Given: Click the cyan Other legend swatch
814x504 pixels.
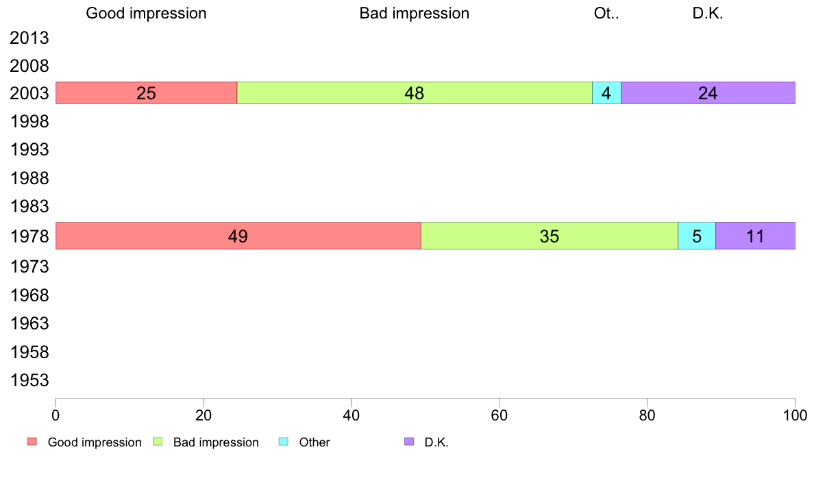Looking at the screenshot, I should (x=284, y=442).
